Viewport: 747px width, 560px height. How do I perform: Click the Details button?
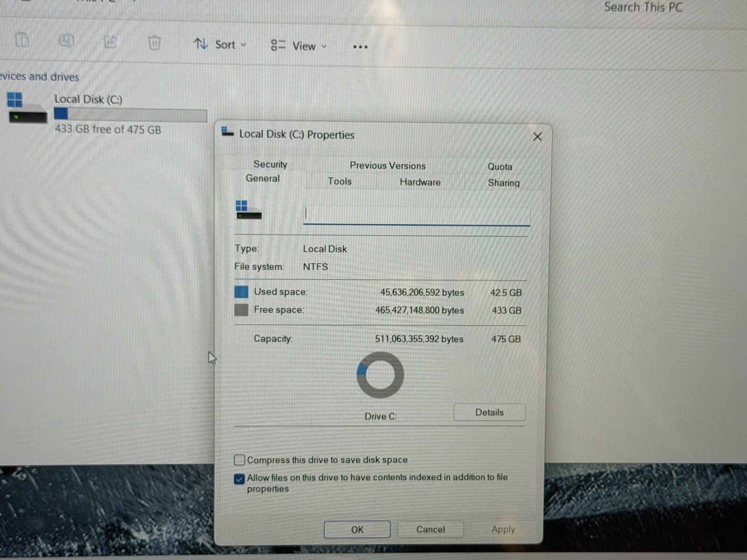click(x=489, y=412)
